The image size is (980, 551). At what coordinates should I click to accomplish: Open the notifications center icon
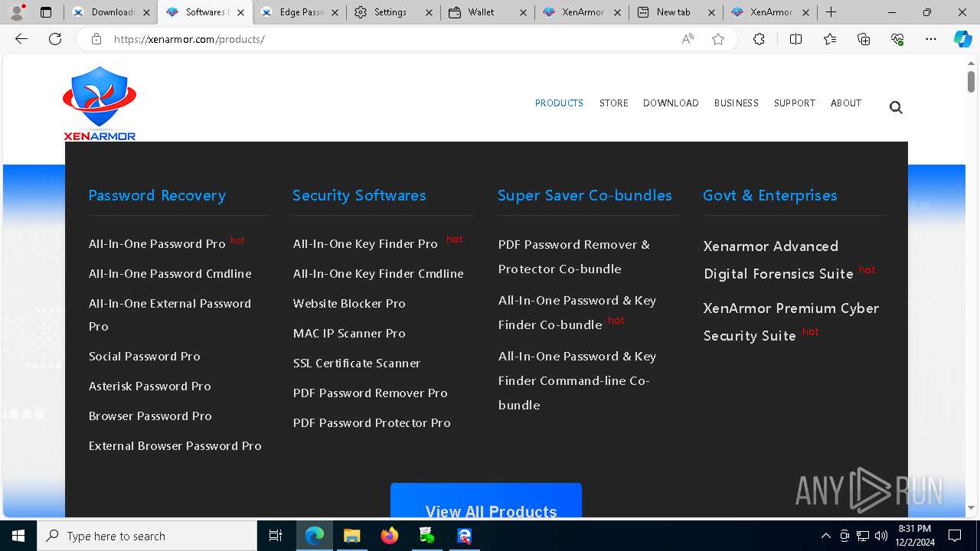click(x=955, y=536)
